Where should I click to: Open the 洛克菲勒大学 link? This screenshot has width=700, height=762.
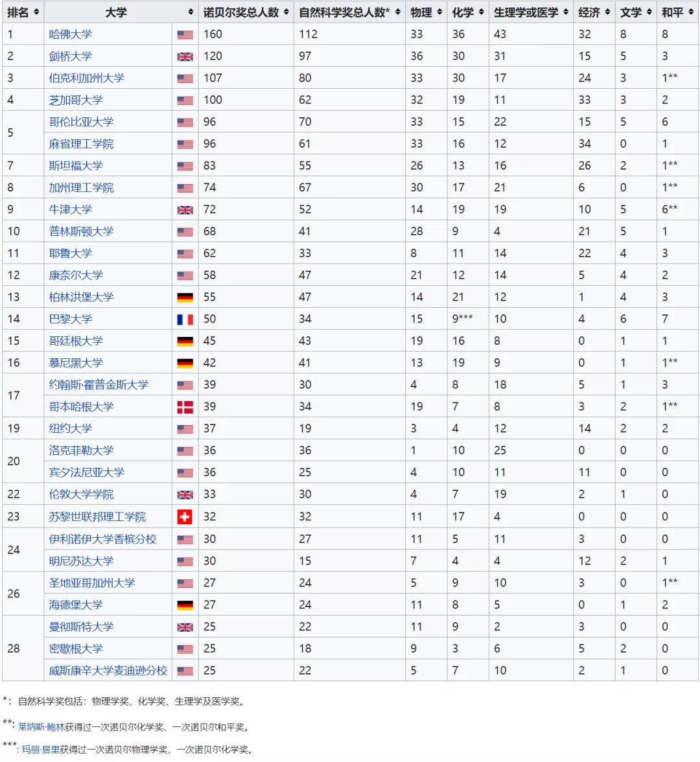click(81, 450)
